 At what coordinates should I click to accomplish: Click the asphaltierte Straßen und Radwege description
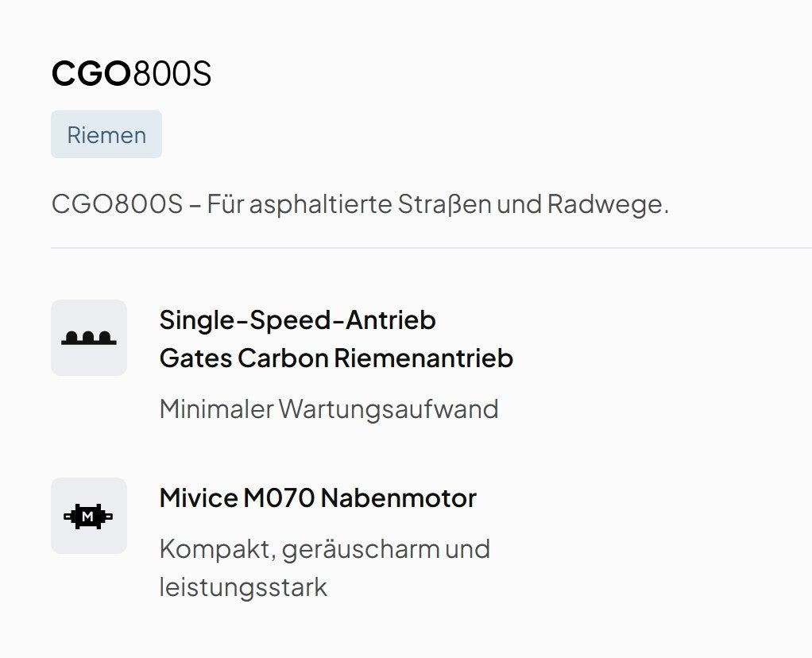click(x=360, y=204)
